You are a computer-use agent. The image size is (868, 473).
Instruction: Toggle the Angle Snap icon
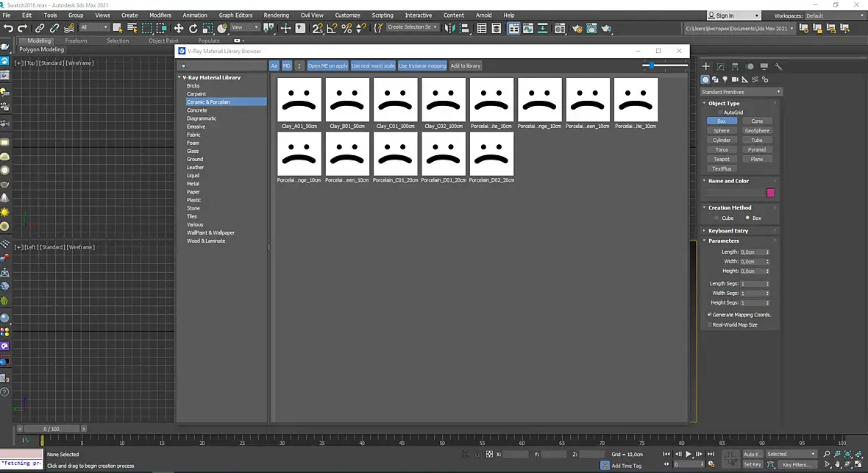click(x=332, y=28)
